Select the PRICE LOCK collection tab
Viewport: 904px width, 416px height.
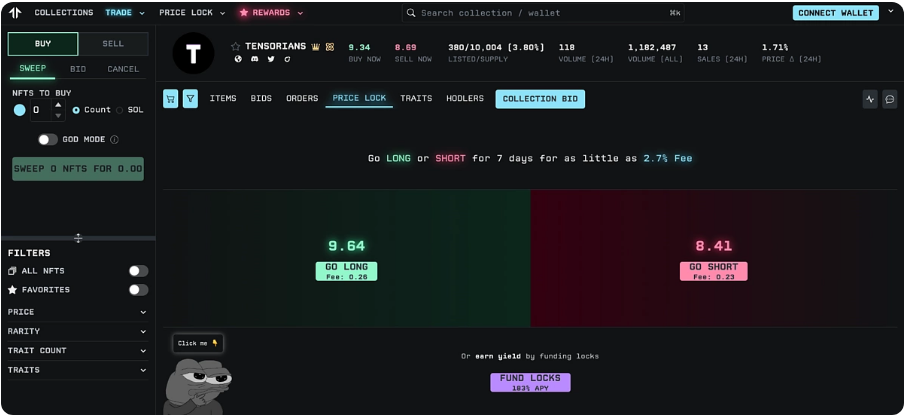point(359,98)
